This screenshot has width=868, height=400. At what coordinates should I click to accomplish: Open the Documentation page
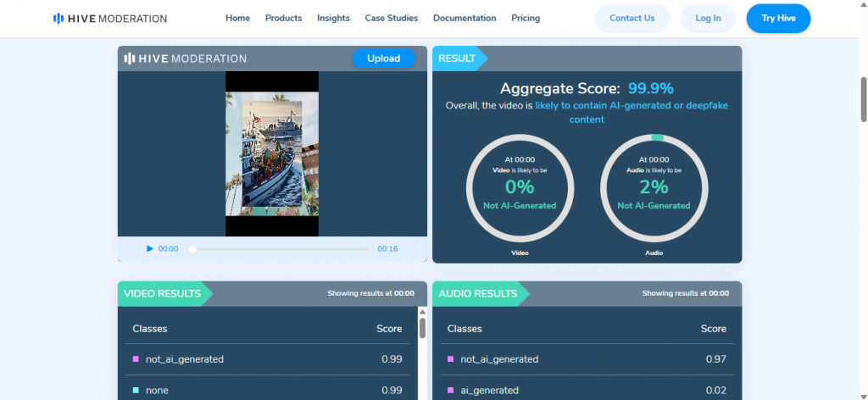(465, 18)
